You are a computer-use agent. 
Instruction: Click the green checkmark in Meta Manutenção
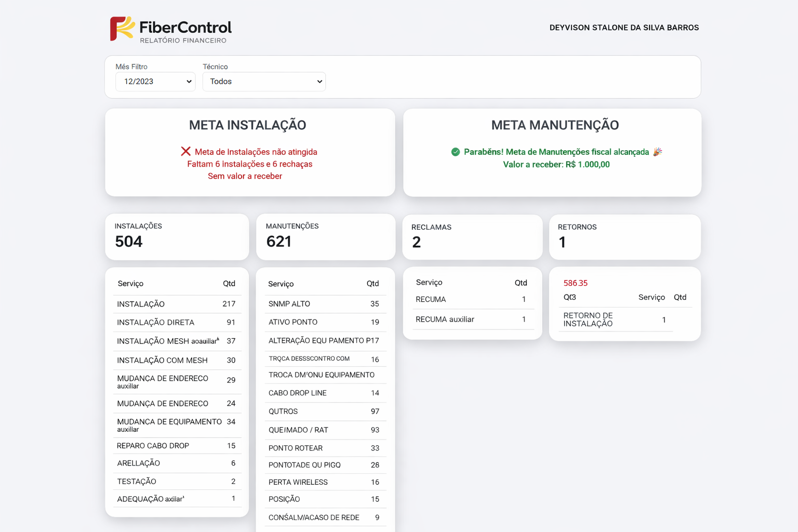tap(456, 152)
